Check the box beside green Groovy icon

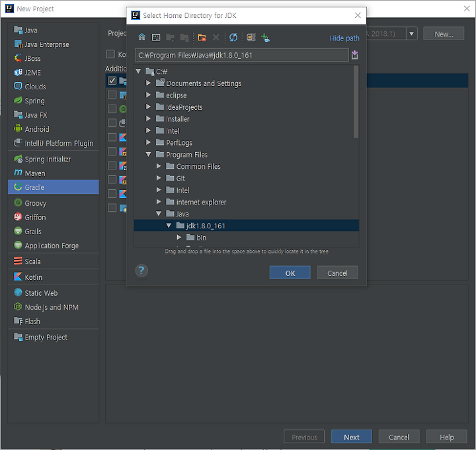(x=112, y=109)
